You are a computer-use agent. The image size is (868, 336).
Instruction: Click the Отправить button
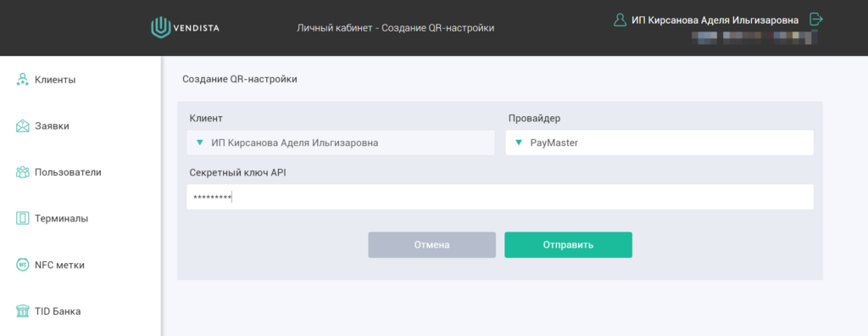pyautogui.click(x=568, y=245)
